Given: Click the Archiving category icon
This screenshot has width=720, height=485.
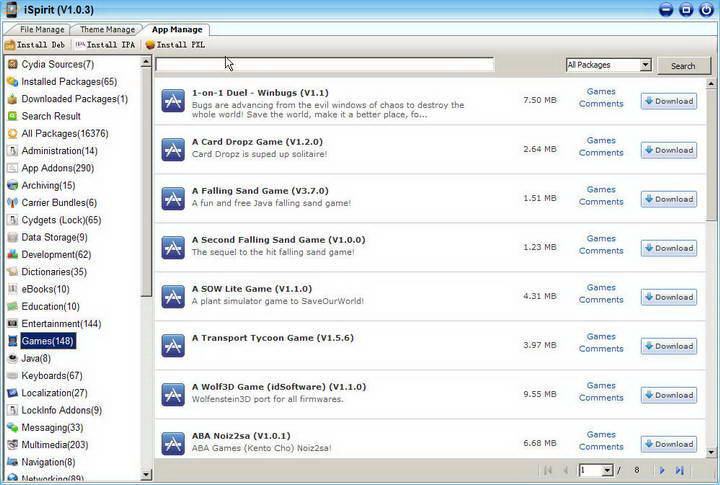Looking at the screenshot, I should click(x=12, y=186).
